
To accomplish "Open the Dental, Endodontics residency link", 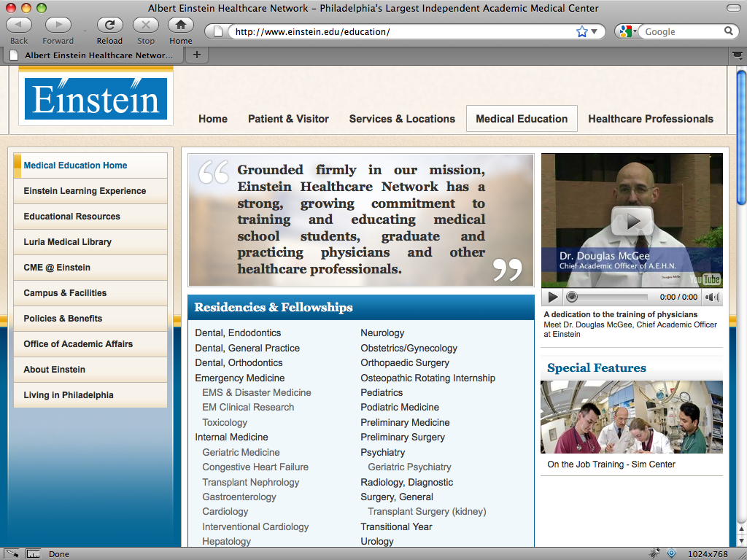I will (x=238, y=332).
